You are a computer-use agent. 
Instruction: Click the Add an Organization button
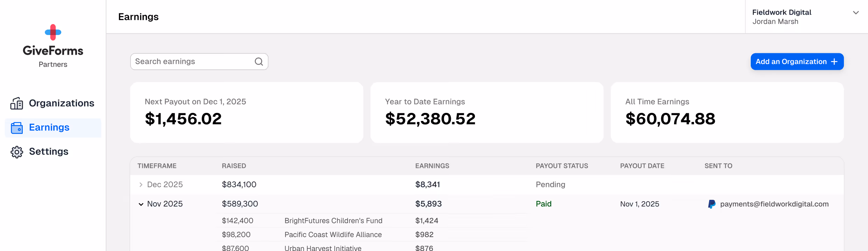[797, 62]
